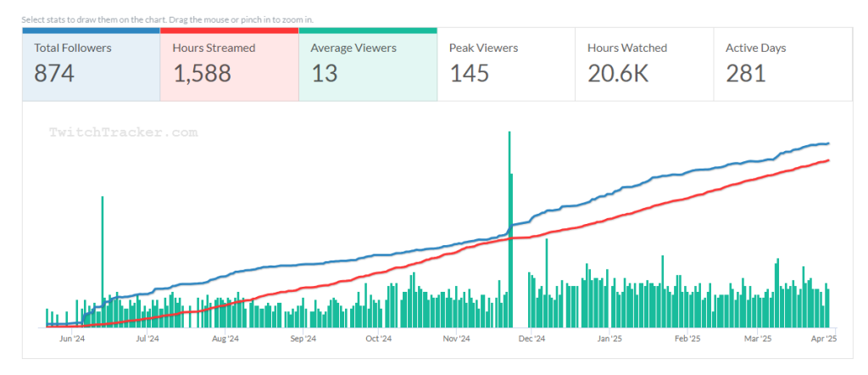Click the Jan '25 axis label
Viewport: 868px width, 375px height.
[609, 339]
